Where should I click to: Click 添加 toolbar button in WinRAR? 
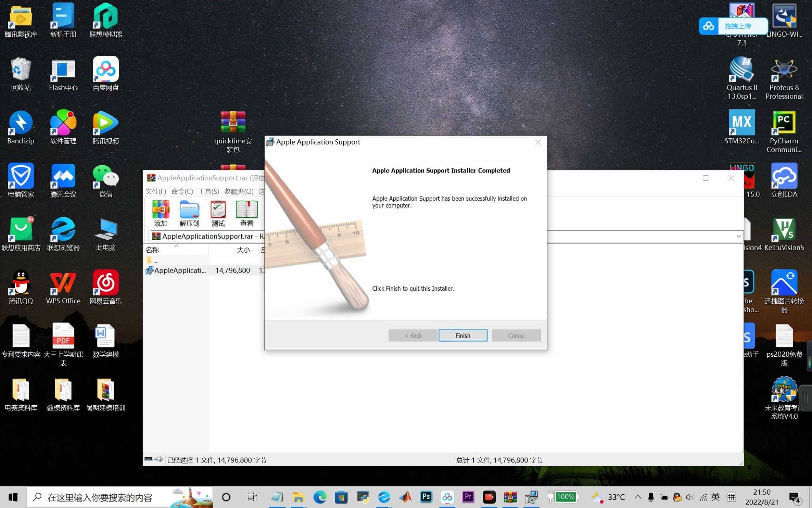161,212
